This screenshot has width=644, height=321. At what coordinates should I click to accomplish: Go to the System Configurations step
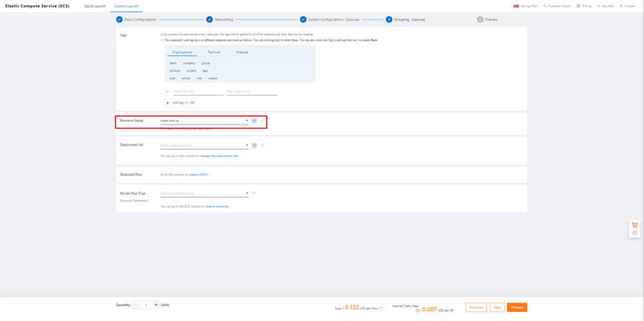coord(329,19)
